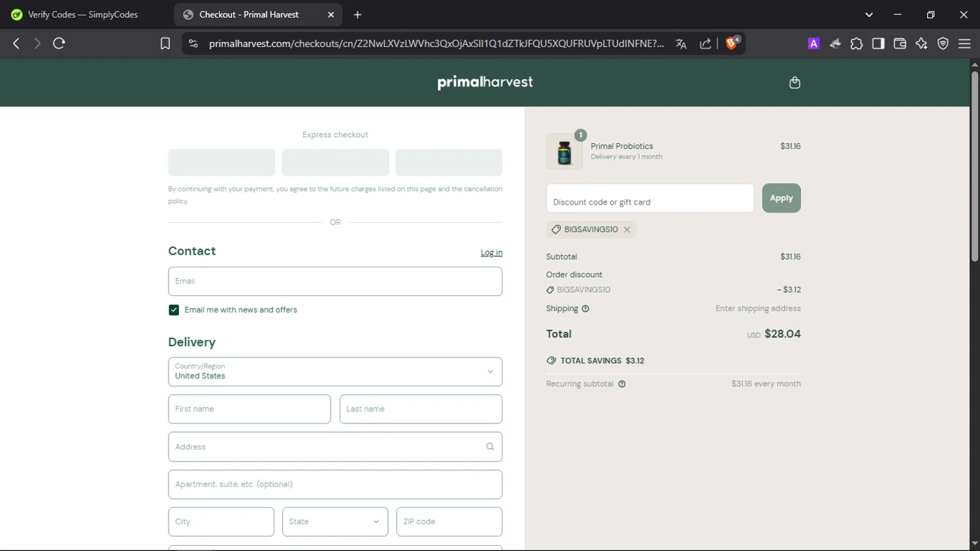Focus the Last name field

421,409
